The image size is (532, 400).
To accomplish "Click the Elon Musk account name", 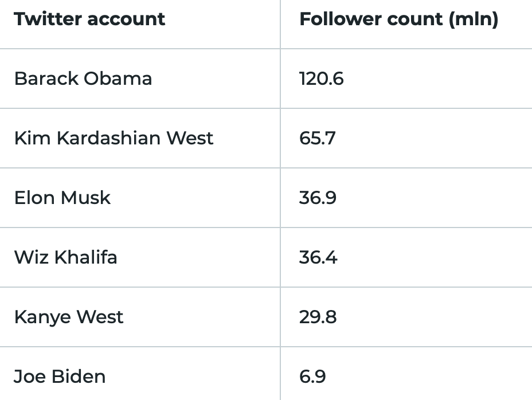I will [x=62, y=198].
